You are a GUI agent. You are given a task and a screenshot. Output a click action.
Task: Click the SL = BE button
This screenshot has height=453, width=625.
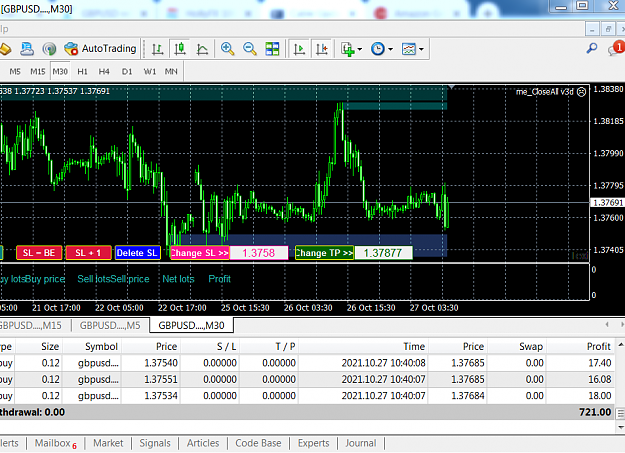pos(39,253)
